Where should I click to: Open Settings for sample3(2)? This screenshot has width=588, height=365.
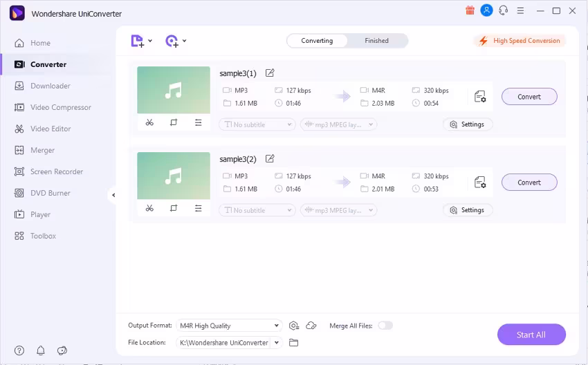coord(468,210)
